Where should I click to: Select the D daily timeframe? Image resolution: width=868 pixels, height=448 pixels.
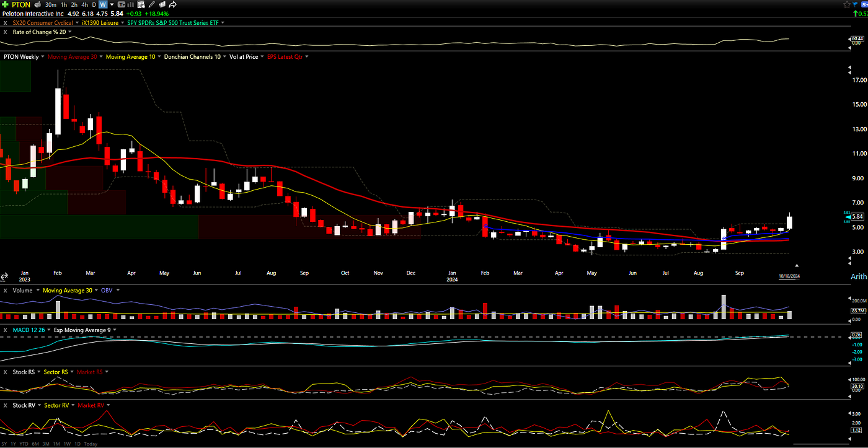click(94, 4)
